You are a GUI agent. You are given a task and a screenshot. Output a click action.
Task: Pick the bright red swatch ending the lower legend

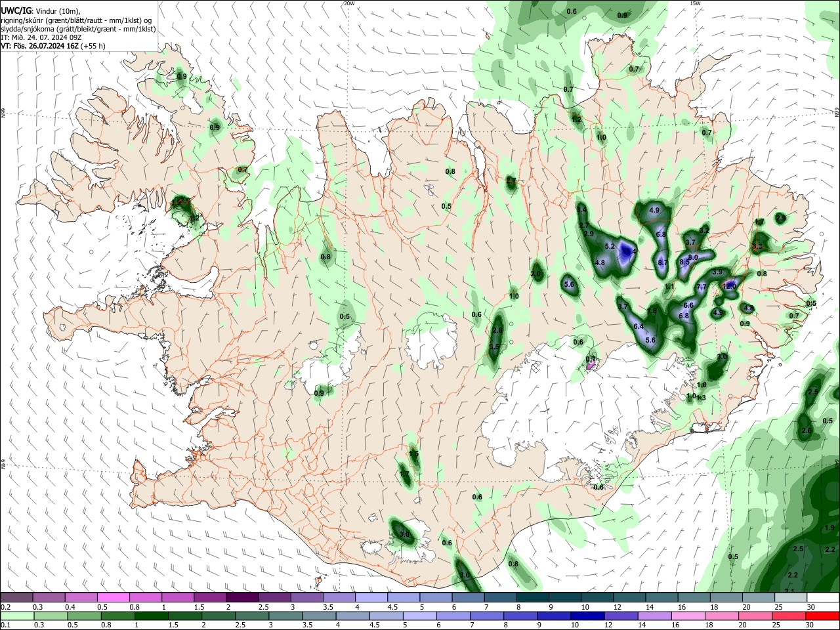(x=822, y=616)
